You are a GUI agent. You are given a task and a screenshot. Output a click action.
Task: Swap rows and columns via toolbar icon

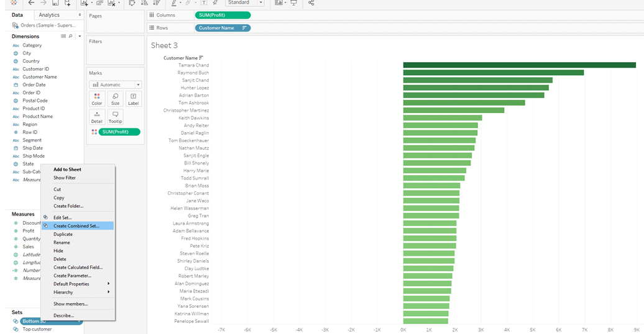pos(132,2)
